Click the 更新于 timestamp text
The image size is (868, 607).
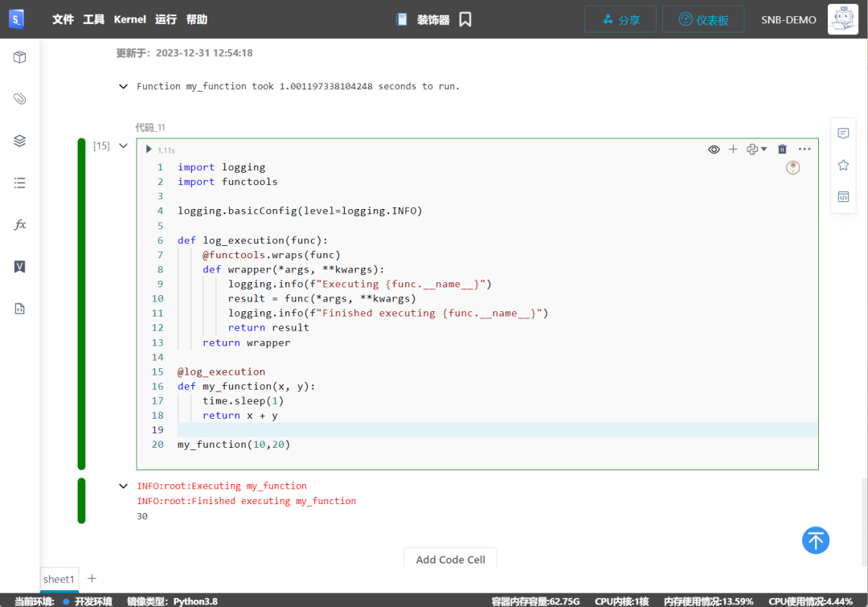point(184,53)
